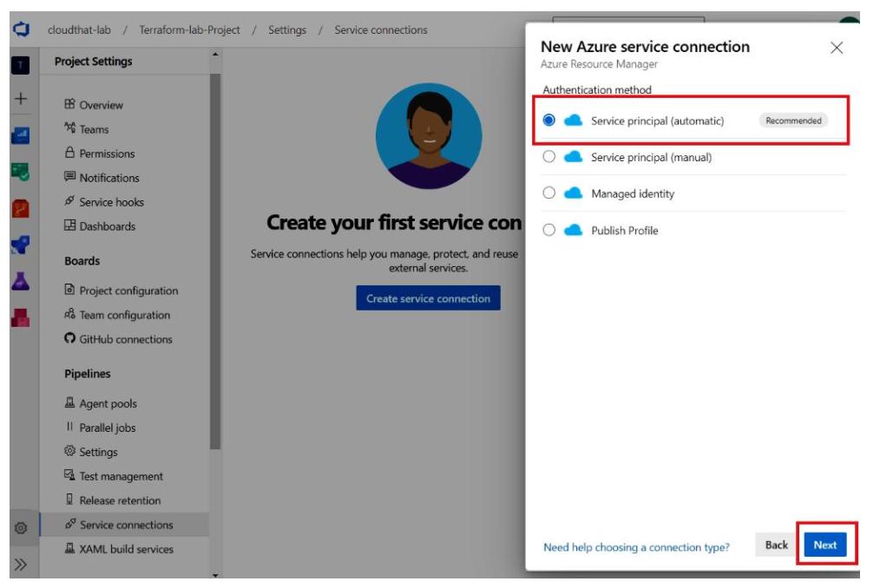
Task: Go to cloudthat-lab breadcrumb
Action: click(79, 29)
